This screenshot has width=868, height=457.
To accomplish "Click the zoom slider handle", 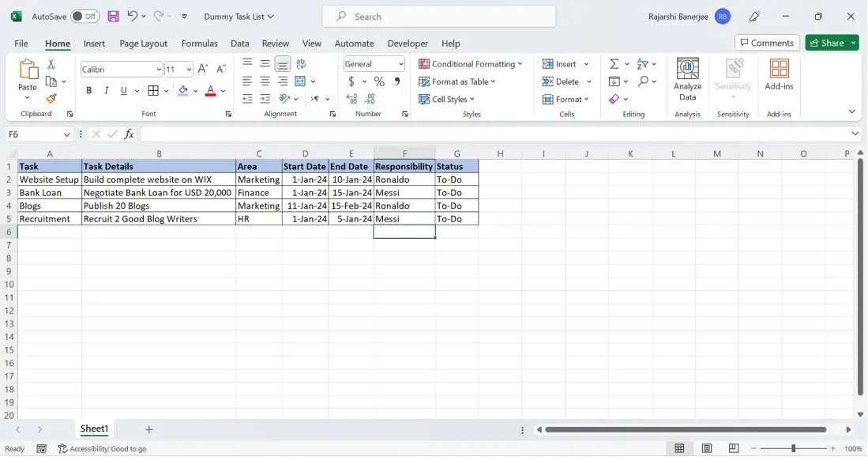I will click(x=793, y=448).
